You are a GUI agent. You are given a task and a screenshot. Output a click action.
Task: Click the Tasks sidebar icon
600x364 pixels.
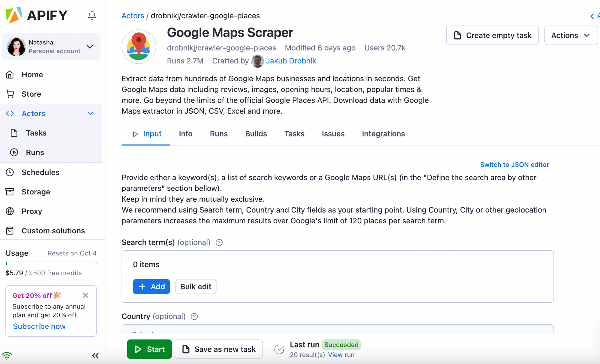[14, 133]
